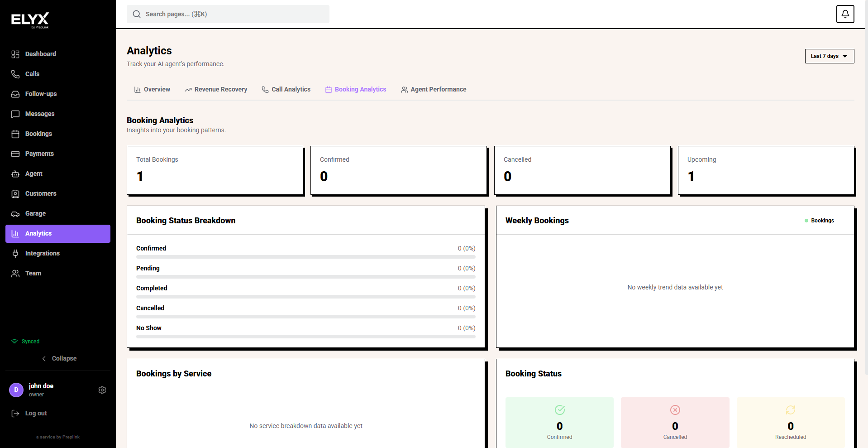Click the Garage sidebar link

click(58, 214)
